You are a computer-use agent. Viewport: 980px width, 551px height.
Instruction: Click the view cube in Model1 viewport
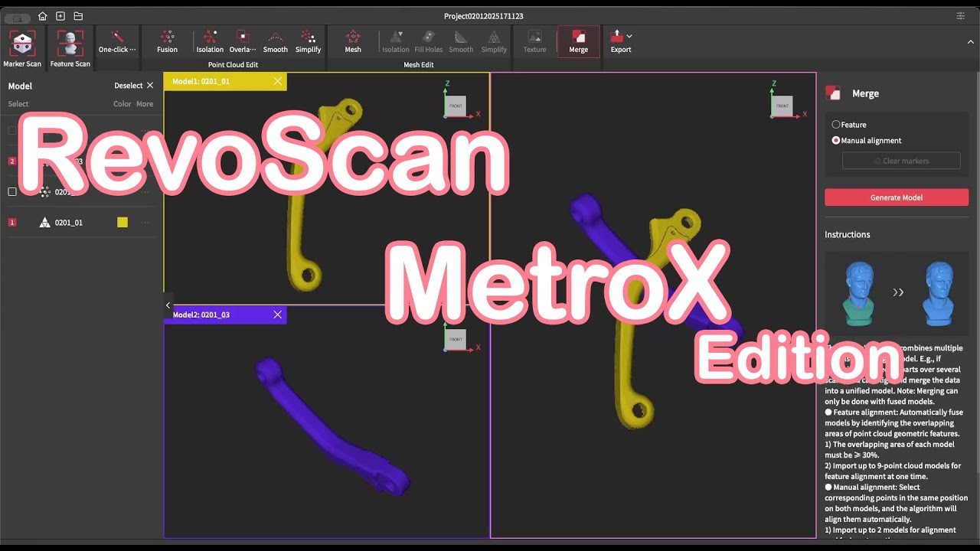[x=456, y=106]
